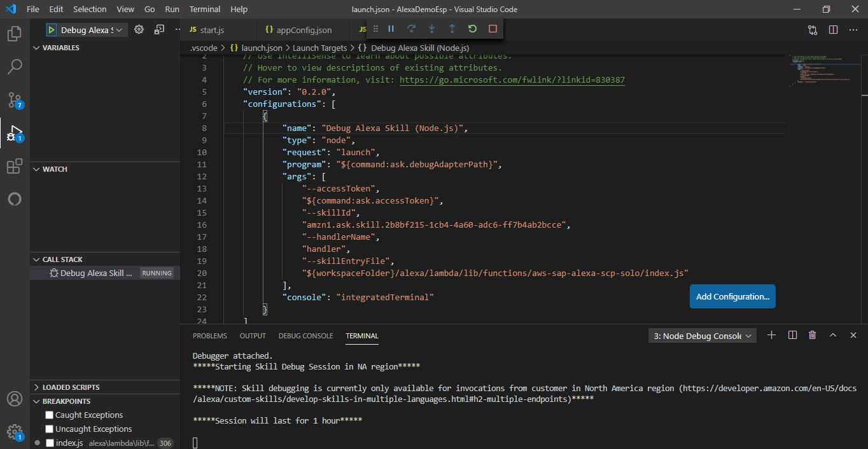
Task: Enable the Uncaught Exceptions breakpoint
Action: coord(49,429)
